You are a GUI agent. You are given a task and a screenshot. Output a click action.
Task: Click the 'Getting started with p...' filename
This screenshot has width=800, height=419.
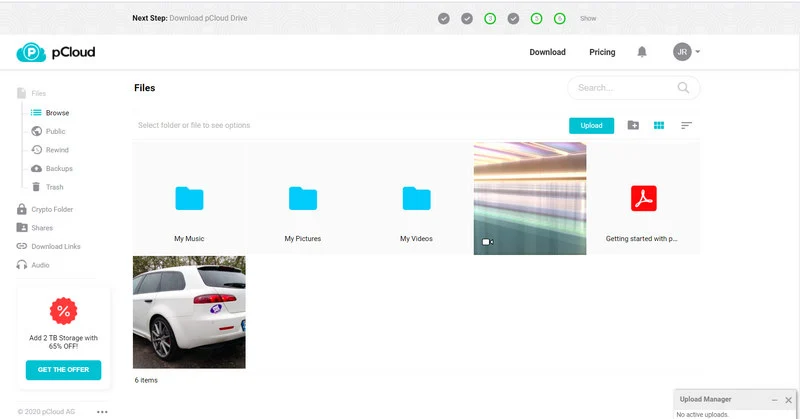pos(642,238)
